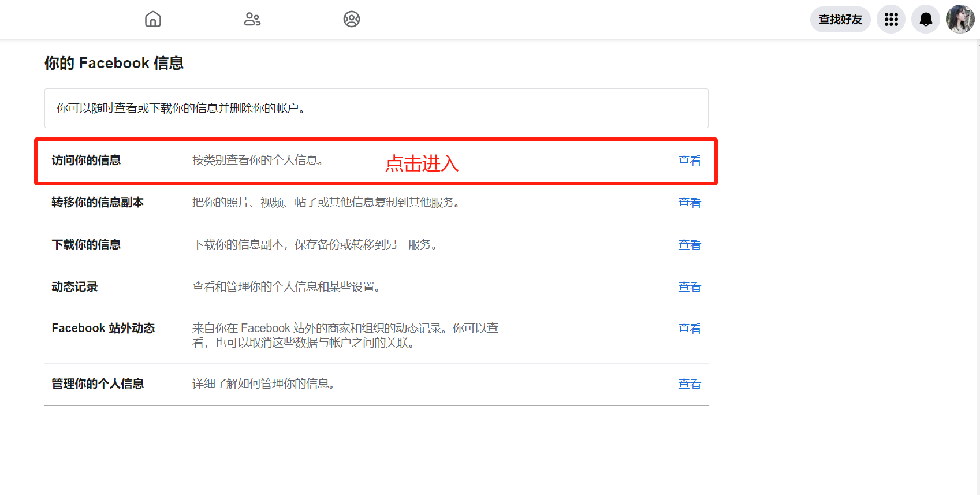
Task: Select the 管理你的个人信息 row title
Action: point(98,384)
